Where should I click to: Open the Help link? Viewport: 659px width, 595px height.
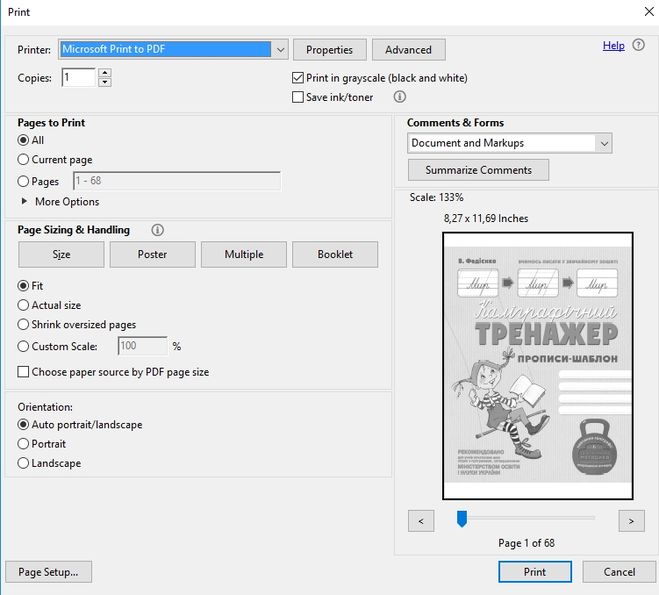[x=613, y=46]
